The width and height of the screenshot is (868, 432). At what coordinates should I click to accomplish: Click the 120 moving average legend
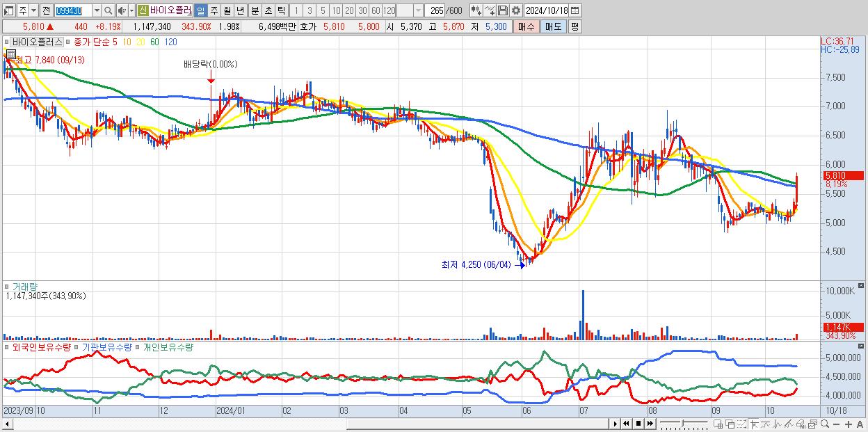click(170, 42)
